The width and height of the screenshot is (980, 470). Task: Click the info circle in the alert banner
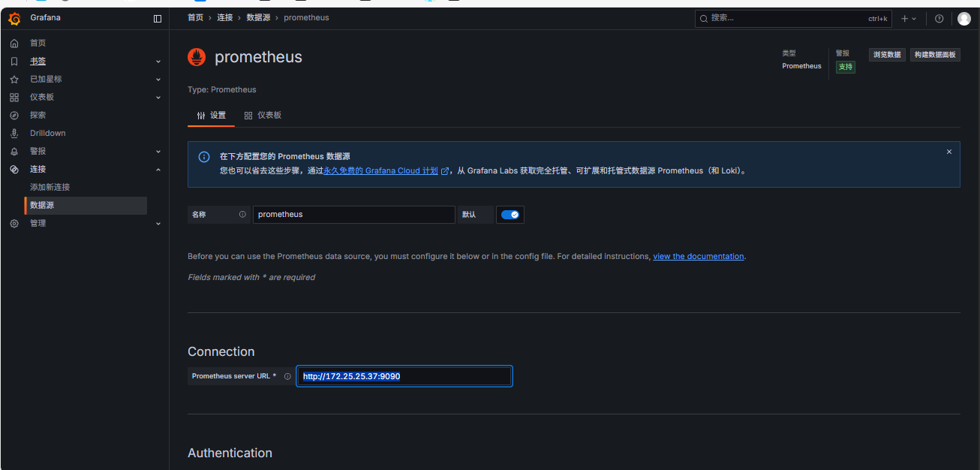pyautogui.click(x=204, y=157)
